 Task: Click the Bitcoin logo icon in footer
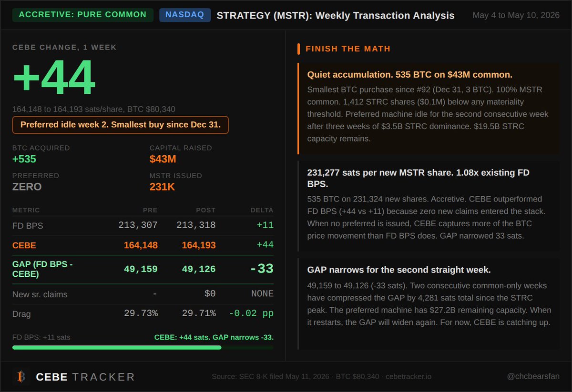[x=21, y=377]
